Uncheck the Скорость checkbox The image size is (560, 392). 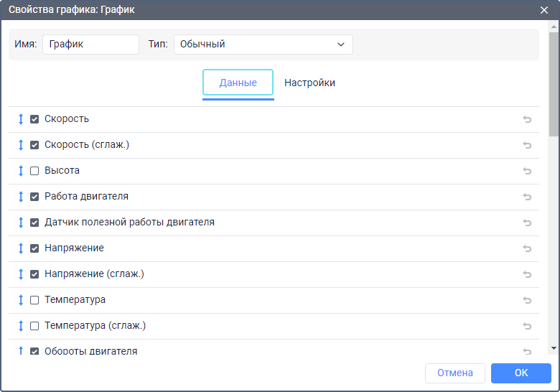pos(34,119)
